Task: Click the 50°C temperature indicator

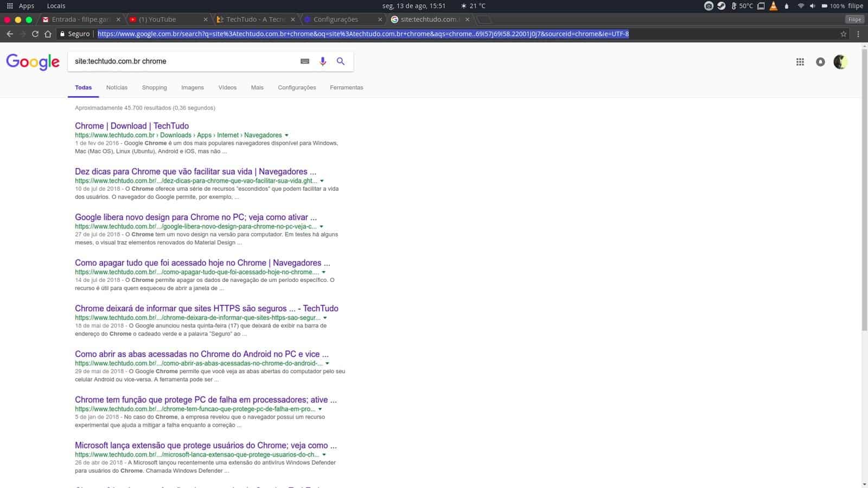Action: pyautogui.click(x=742, y=6)
